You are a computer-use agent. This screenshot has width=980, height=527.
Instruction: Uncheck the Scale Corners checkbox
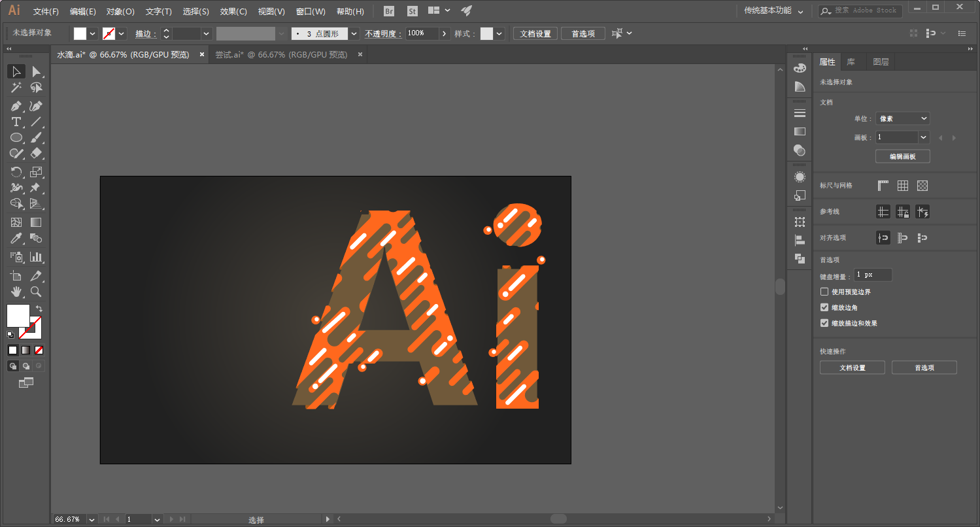(x=824, y=307)
